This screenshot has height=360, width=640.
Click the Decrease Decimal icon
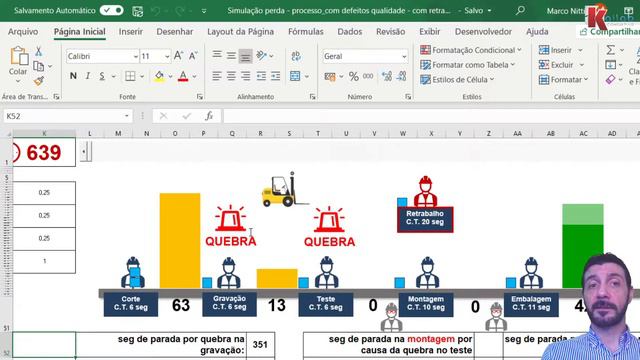click(x=402, y=76)
